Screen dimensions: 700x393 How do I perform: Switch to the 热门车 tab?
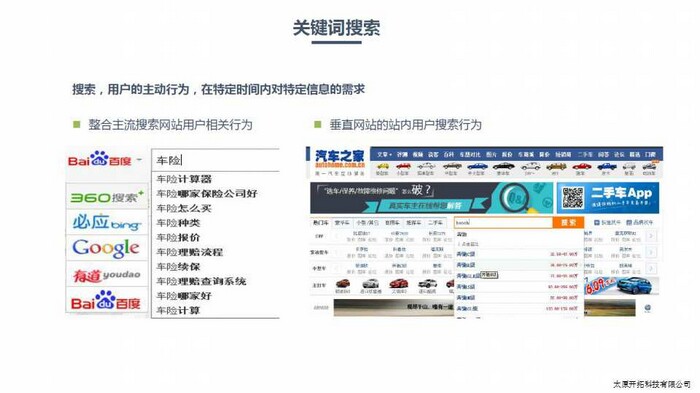click(x=321, y=222)
